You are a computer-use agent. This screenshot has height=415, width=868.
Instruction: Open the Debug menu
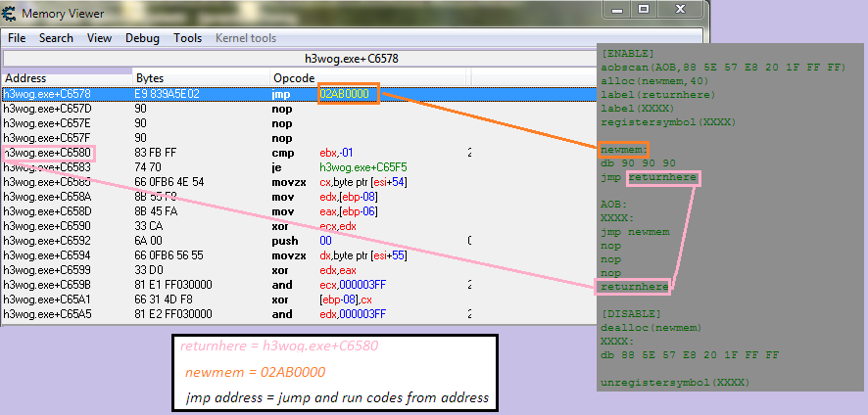point(142,38)
